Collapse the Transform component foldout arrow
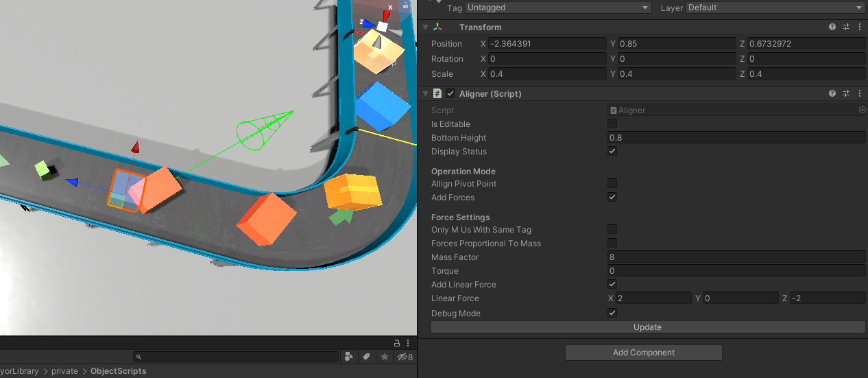 point(426,27)
